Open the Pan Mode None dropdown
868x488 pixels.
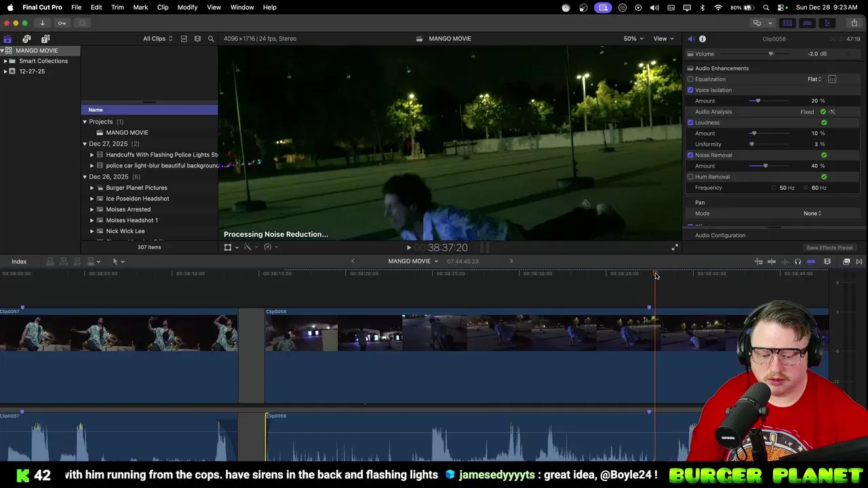(x=812, y=213)
